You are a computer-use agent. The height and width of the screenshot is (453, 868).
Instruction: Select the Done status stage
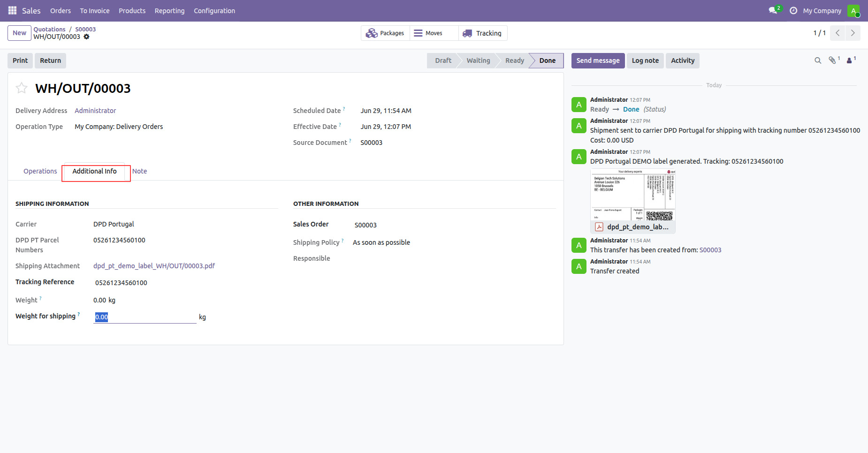pyautogui.click(x=547, y=60)
